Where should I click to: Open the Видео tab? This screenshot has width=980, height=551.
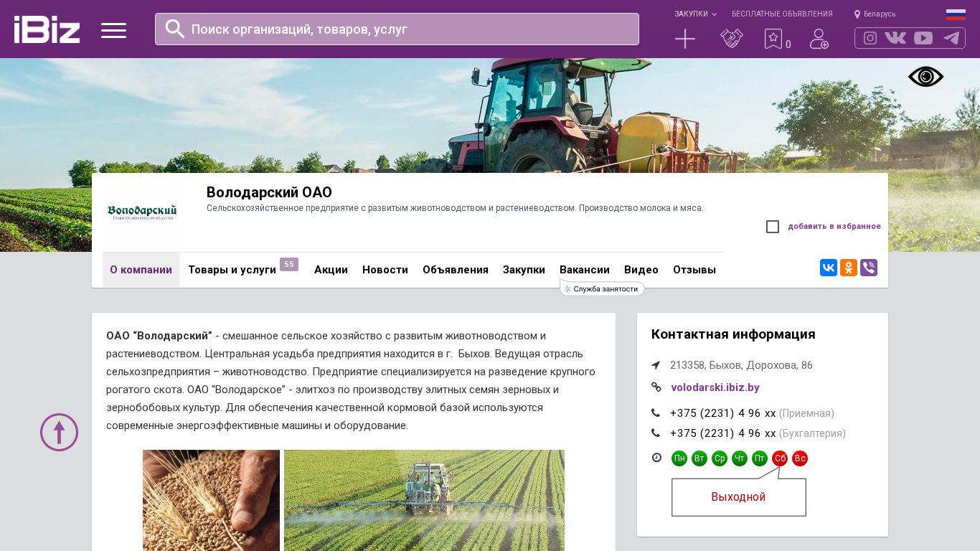coord(641,270)
